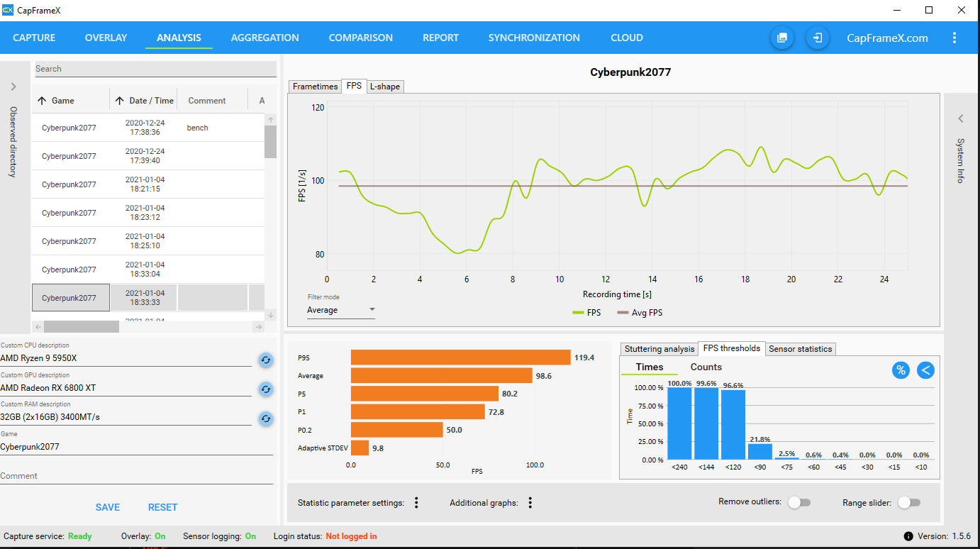Image resolution: width=980 pixels, height=549 pixels.
Task: Click the Custom GPU description field
Action: coord(126,388)
